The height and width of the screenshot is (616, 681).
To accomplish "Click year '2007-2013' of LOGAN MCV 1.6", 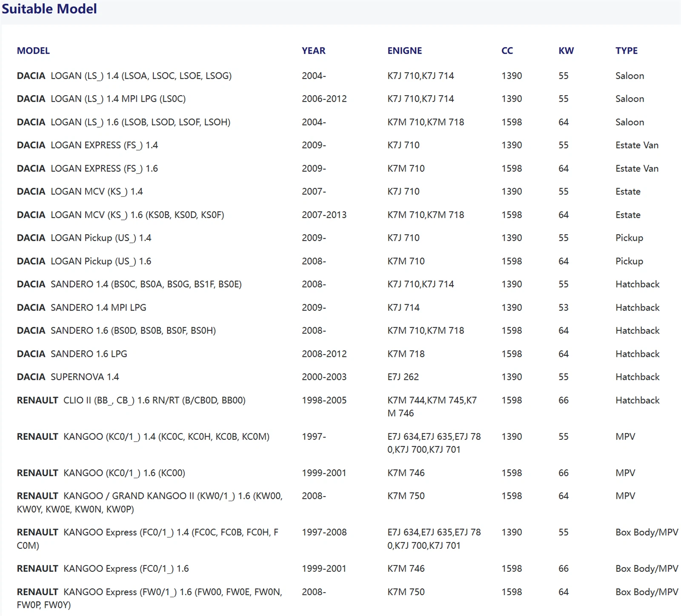I will [x=324, y=215].
